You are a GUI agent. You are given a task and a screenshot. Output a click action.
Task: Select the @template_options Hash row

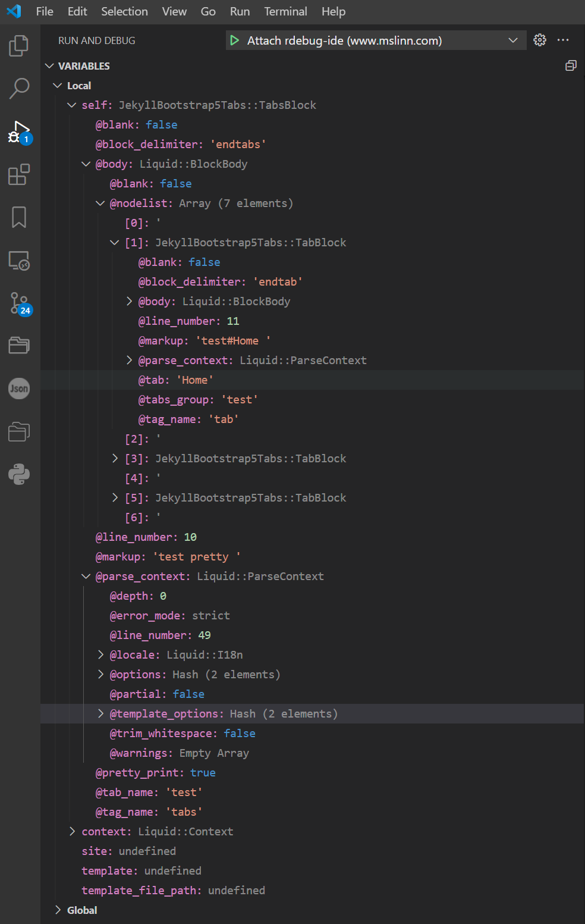pos(224,713)
